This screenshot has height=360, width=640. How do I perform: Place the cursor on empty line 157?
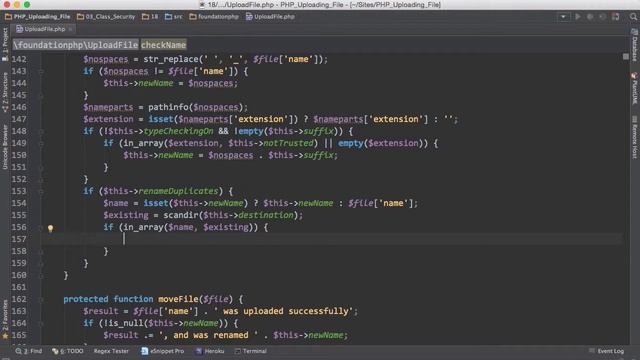pyautogui.click(x=331, y=239)
